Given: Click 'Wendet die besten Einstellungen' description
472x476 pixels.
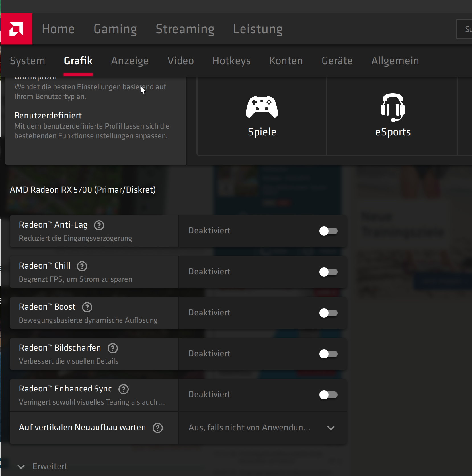Looking at the screenshot, I should tap(90, 92).
